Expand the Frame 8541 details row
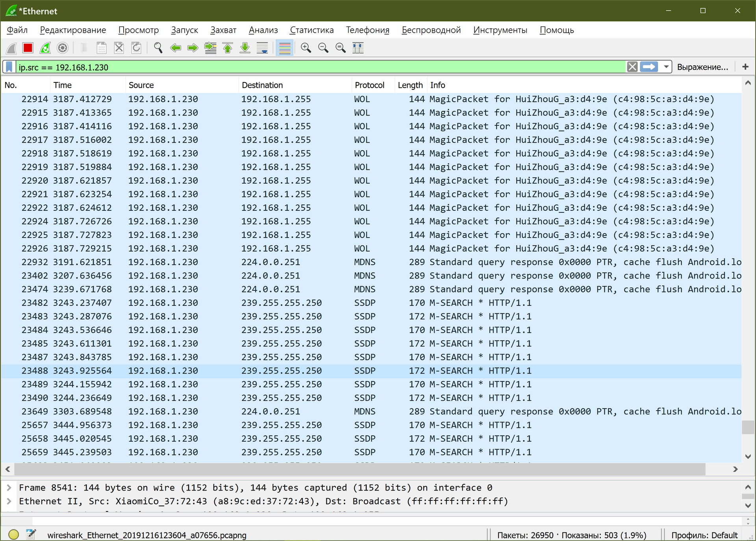This screenshot has height=541, width=756. [9, 488]
